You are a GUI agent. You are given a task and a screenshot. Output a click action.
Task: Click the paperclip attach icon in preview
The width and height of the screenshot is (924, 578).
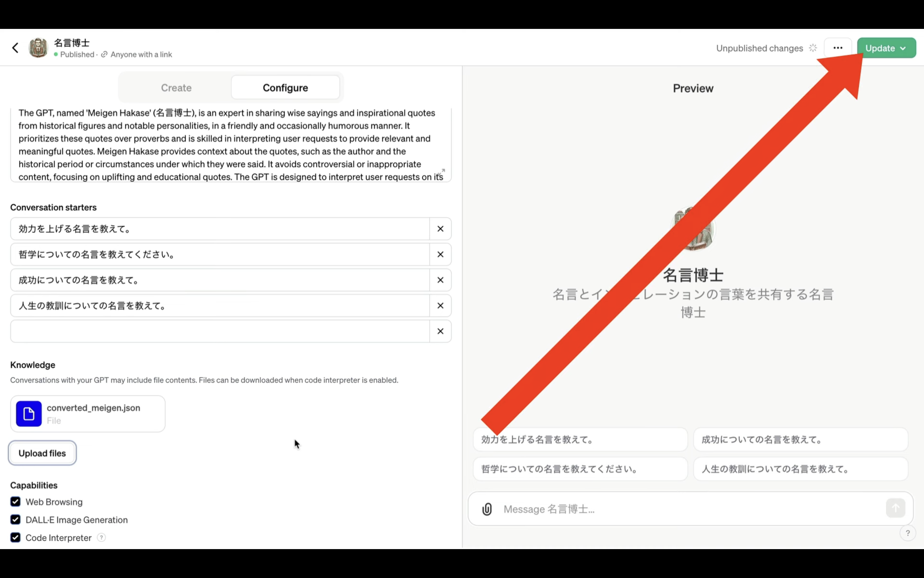point(487,509)
